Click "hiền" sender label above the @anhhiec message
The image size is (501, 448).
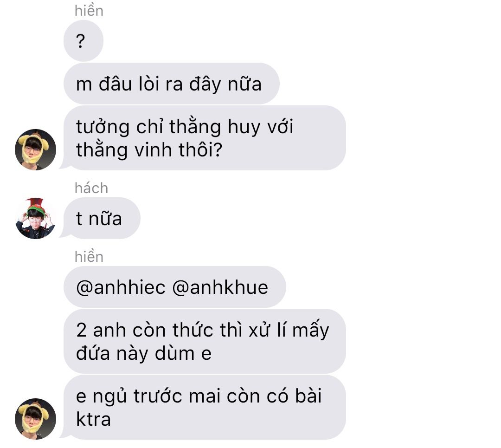[x=89, y=257]
